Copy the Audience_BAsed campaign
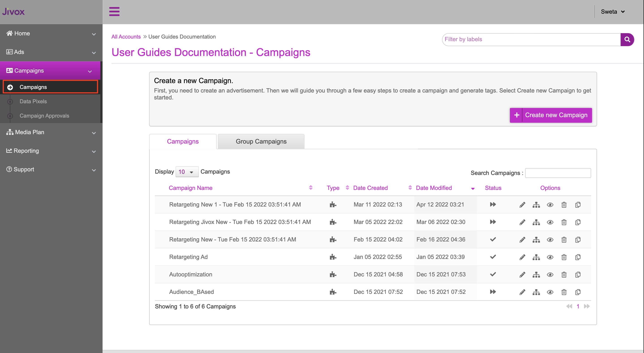644x353 pixels. click(x=578, y=292)
